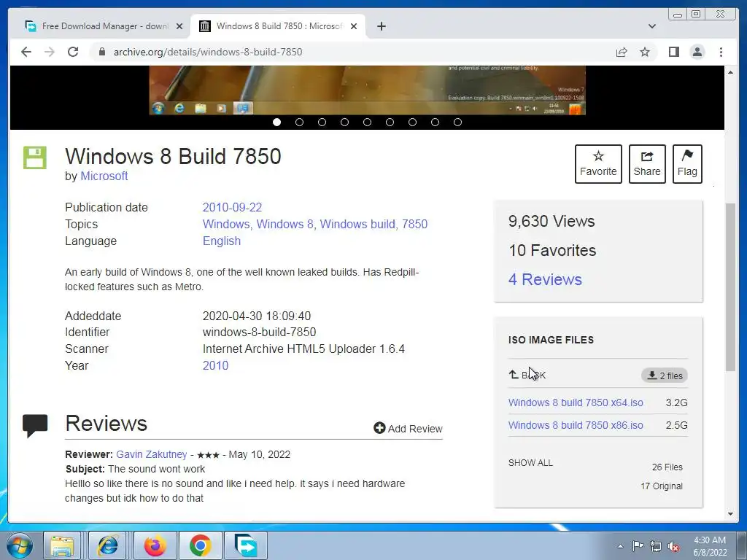Image resolution: width=747 pixels, height=560 pixels.
Task: Click SHOW ALL download options
Action: coord(530,463)
